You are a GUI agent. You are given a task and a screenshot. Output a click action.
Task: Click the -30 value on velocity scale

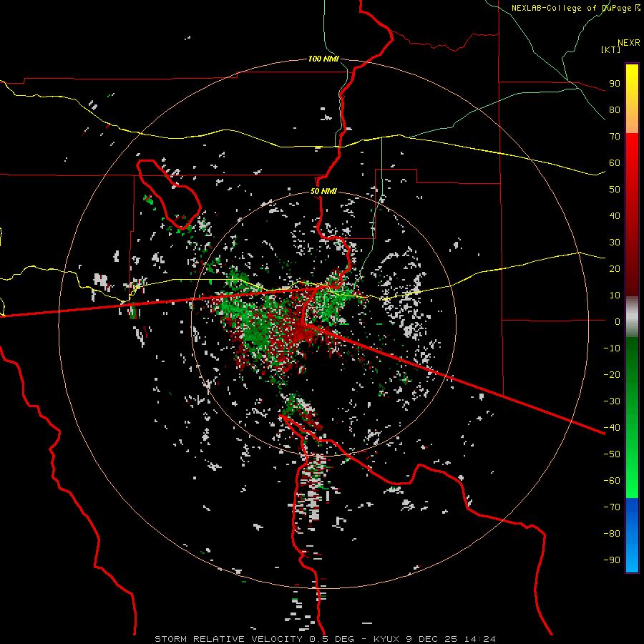[x=612, y=401]
